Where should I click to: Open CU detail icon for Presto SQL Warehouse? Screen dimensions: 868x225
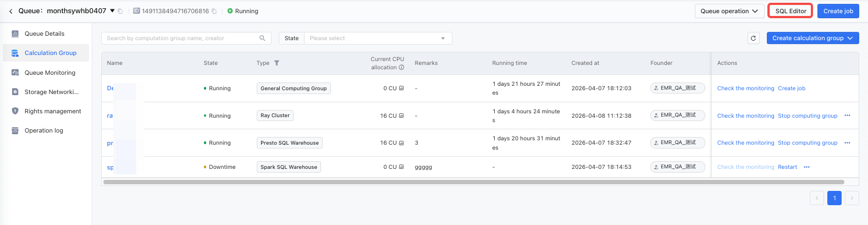point(401,143)
